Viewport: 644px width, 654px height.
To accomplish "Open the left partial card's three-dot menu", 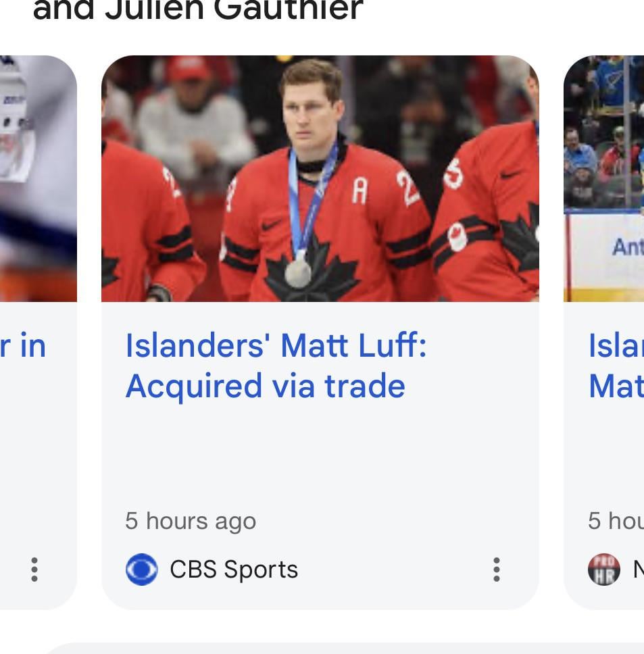I will tap(34, 570).
